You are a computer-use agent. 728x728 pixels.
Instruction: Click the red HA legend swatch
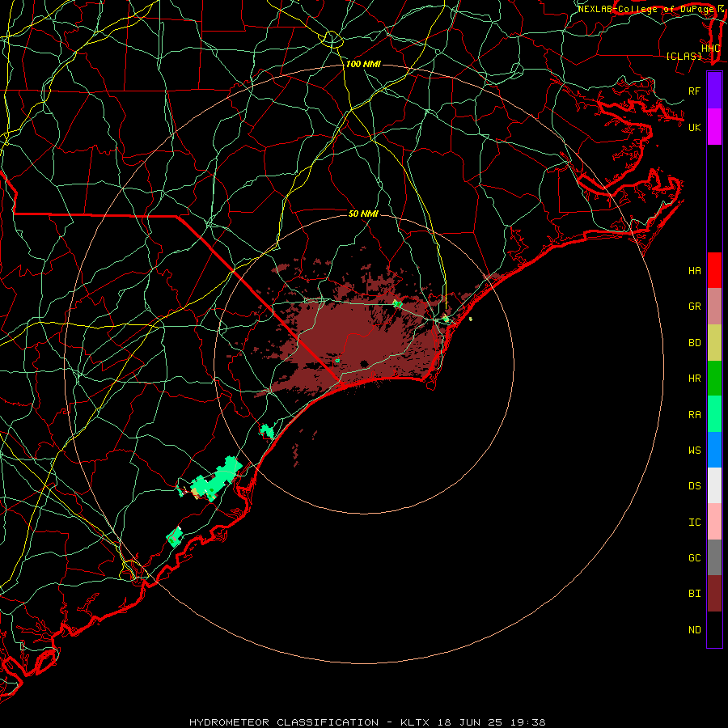click(x=714, y=270)
